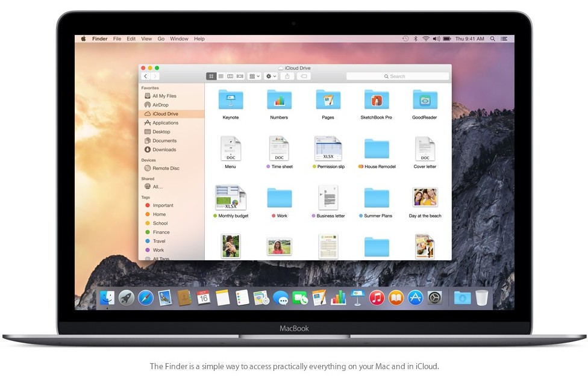Select the Business letter document
Screen dimensions: 588x383
pos(328,202)
